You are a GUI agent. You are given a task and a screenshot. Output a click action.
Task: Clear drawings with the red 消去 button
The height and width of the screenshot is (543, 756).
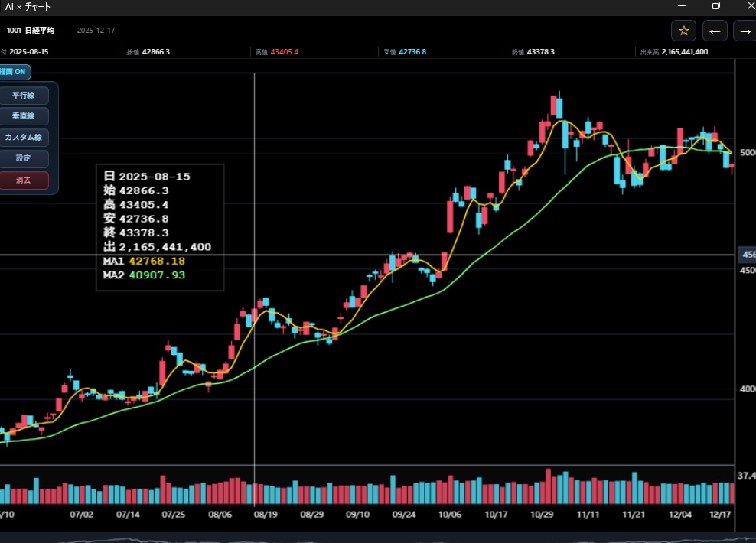(x=24, y=180)
